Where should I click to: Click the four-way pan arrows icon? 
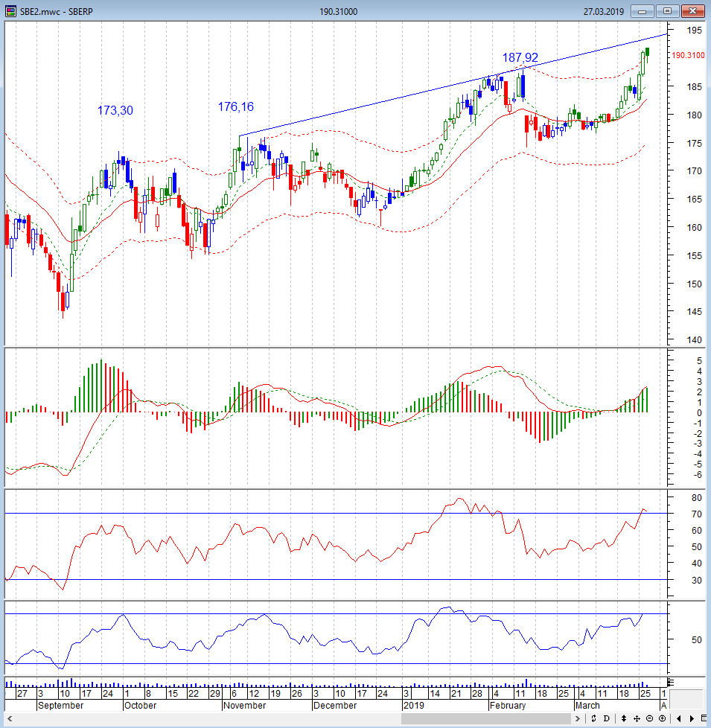point(637,718)
